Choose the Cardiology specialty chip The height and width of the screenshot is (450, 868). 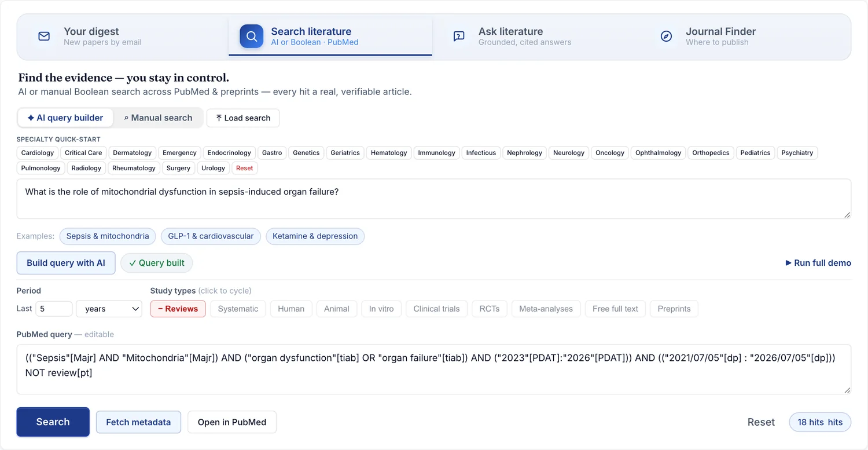coord(38,153)
